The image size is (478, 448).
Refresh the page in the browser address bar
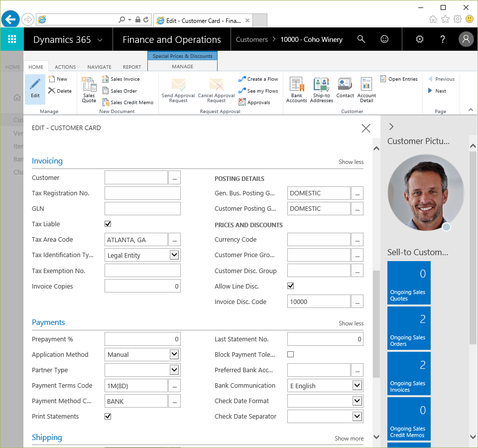146,20
